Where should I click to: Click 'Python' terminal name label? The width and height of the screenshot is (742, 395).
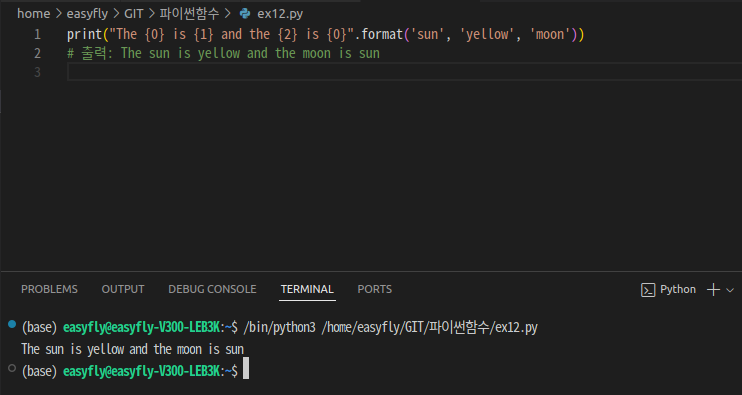tap(678, 290)
